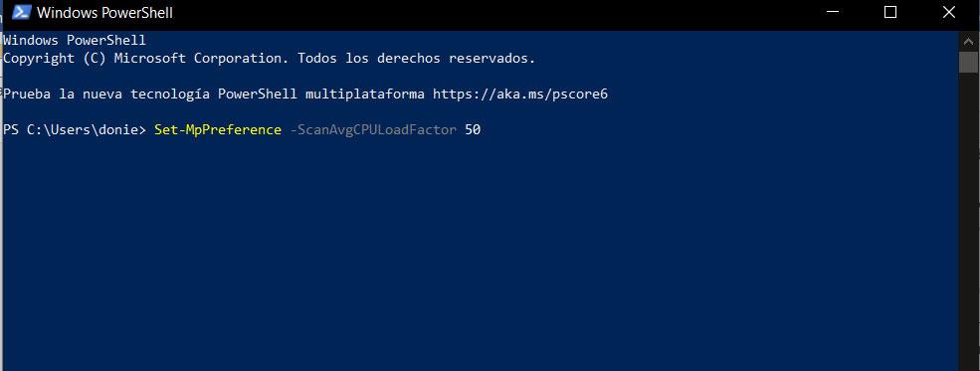The height and width of the screenshot is (371, 980).
Task: Click the -ScanAvgCPULoadFactor parameter text
Action: click(373, 130)
